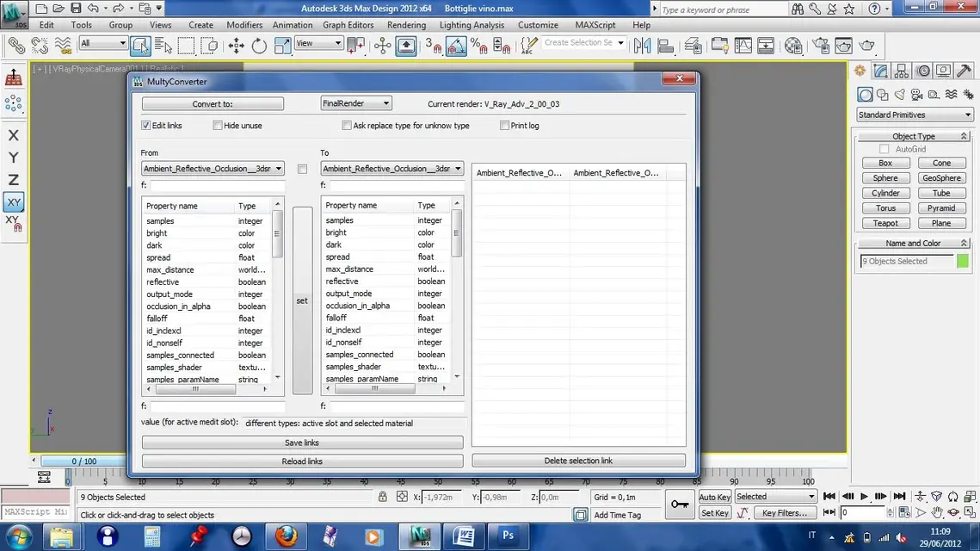Screen dimensions: 980x551
Task: Select the Rotate tool
Action: pyautogui.click(x=259, y=46)
